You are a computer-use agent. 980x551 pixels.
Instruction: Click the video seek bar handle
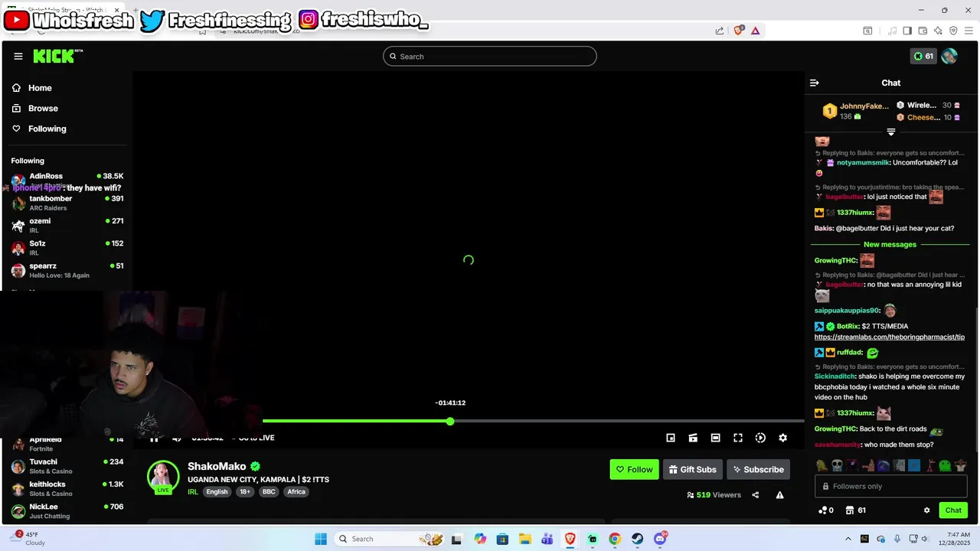[450, 422]
